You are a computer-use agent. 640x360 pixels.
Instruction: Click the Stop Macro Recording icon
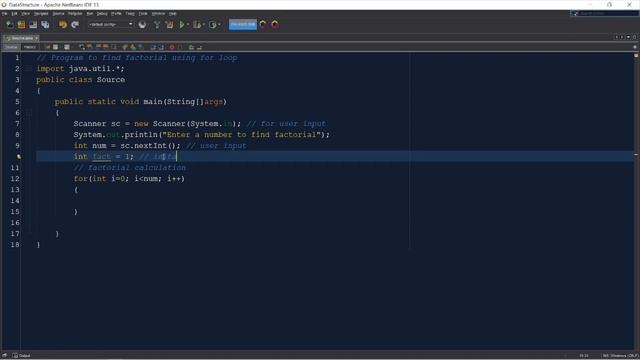[180, 47]
